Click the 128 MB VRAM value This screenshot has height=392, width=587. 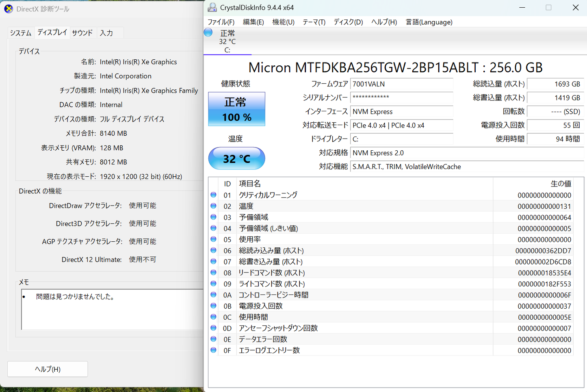pyautogui.click(x=111, y=148)
